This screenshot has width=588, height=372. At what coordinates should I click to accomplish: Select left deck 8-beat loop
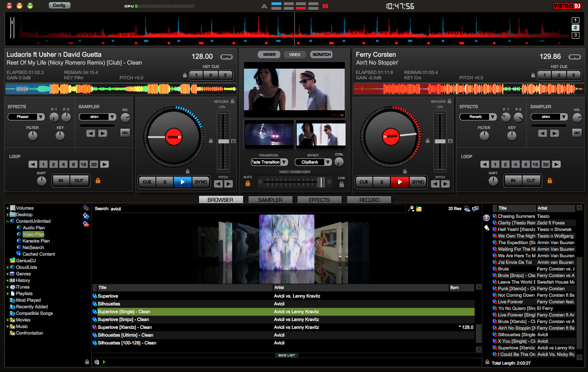74,164
